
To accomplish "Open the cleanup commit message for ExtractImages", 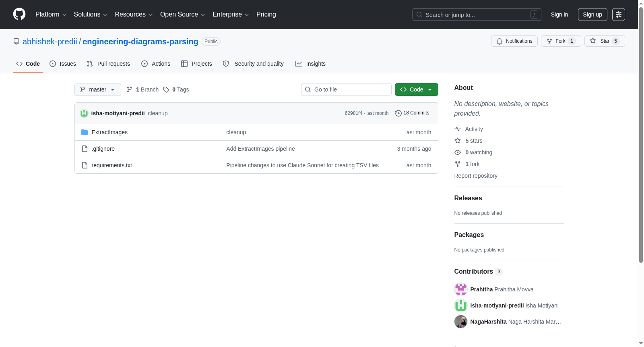I will click(236, 132).
